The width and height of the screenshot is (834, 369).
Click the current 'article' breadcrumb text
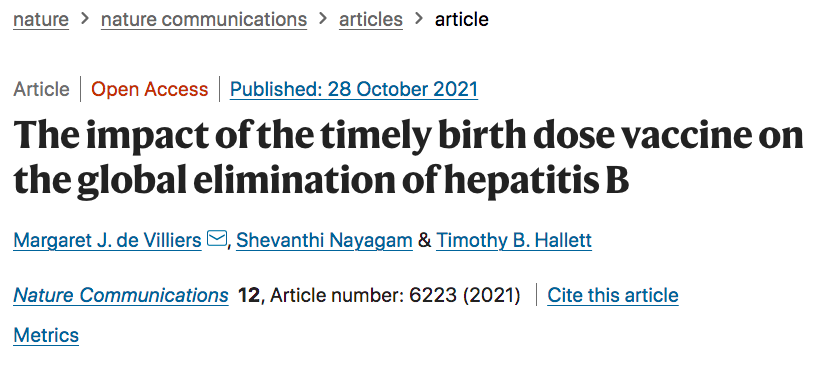461,20
